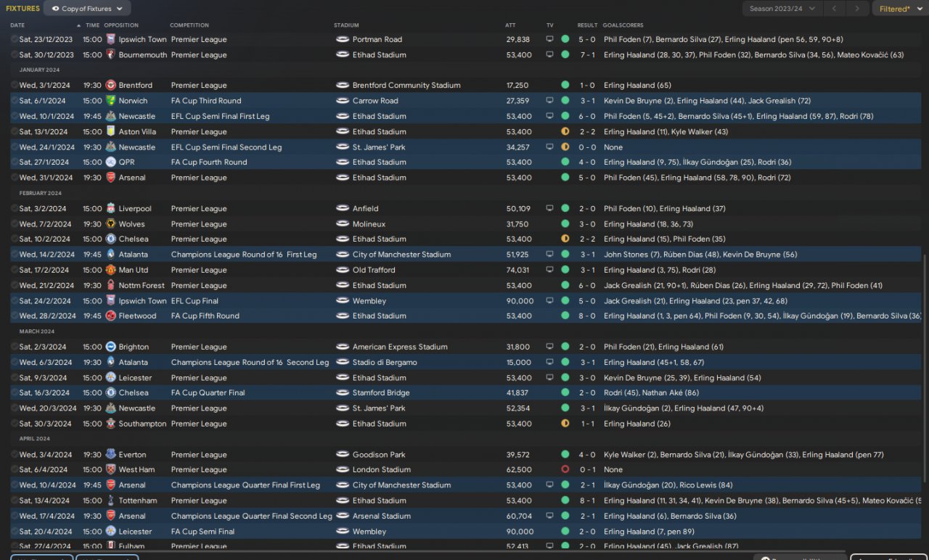This screenshot has width=929, height=560.
Task: Go to the previous season arrow
Action: coord(835,9)
